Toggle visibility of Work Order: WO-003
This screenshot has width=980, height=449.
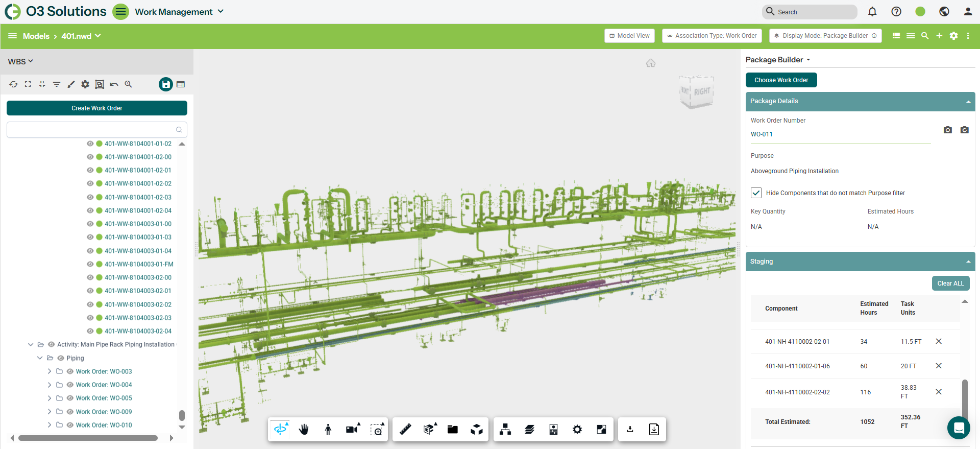[x=70, y=371]
